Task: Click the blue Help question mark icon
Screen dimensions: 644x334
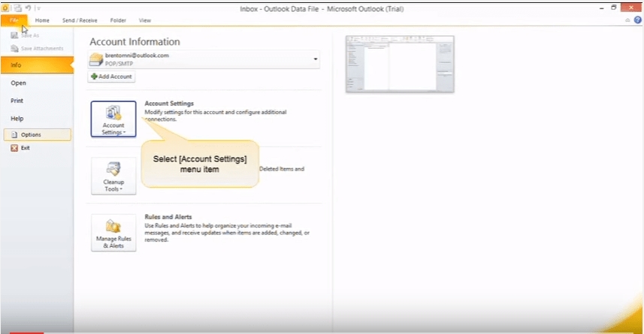Action: [x=637, y=20]
